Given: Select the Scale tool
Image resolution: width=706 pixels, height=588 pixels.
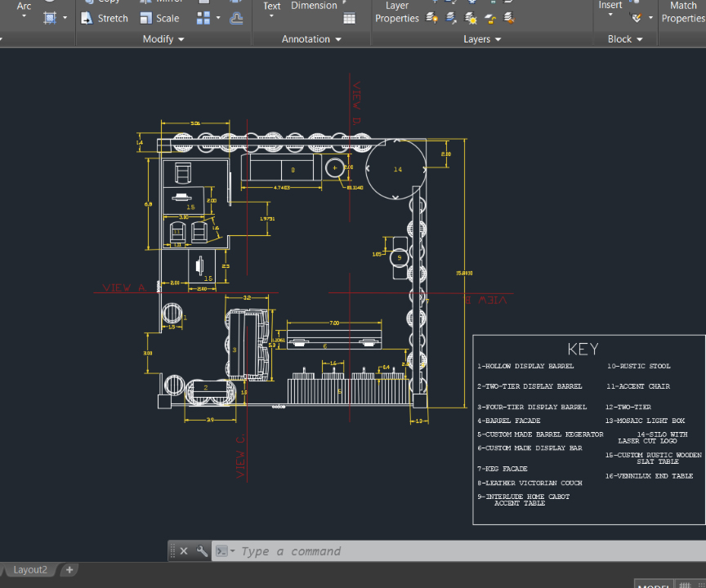Looking at the screenshot, I should [x=159, y=18].
